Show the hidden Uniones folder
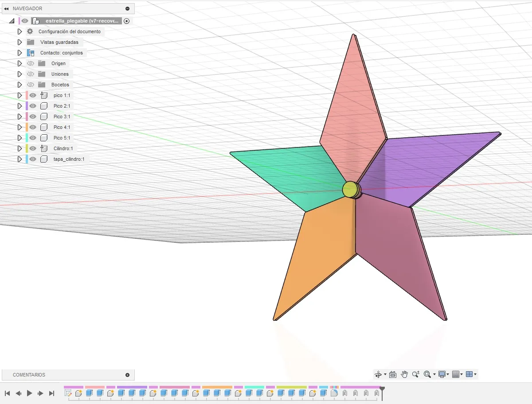 (30, 74)
